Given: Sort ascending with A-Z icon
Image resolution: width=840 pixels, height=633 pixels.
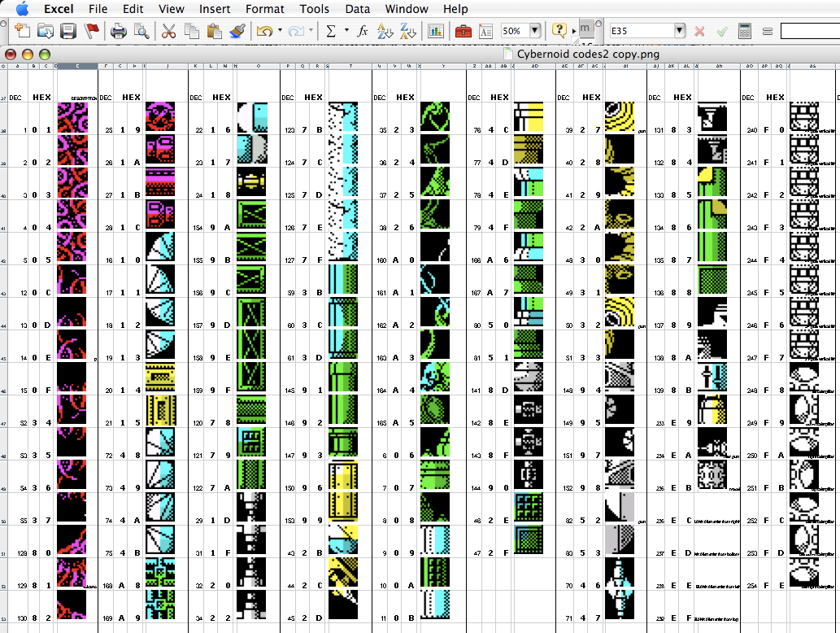Looking at the screenshot, I should [x=386, y=31].
